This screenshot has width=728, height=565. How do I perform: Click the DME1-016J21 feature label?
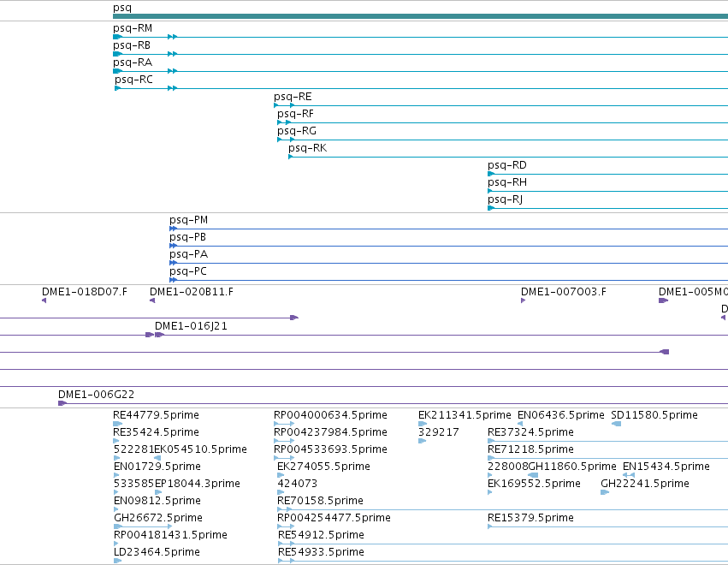tap(192, 326)
